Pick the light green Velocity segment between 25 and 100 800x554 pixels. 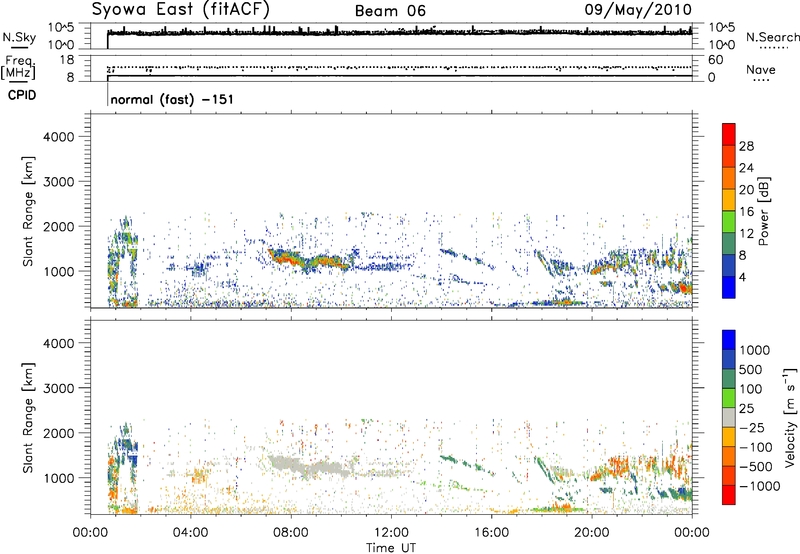tap(729, 398)
